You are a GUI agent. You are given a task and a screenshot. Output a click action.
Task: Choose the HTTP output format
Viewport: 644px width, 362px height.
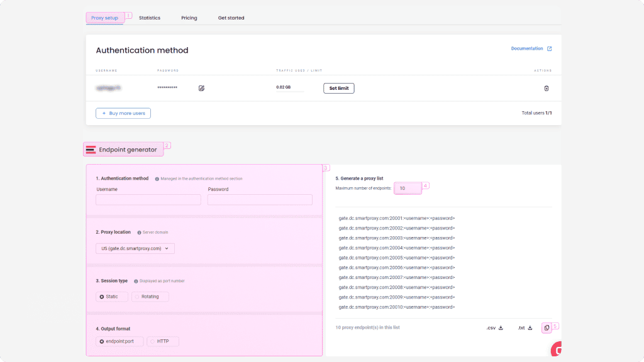pyautogui.click(x=162, y=341)
